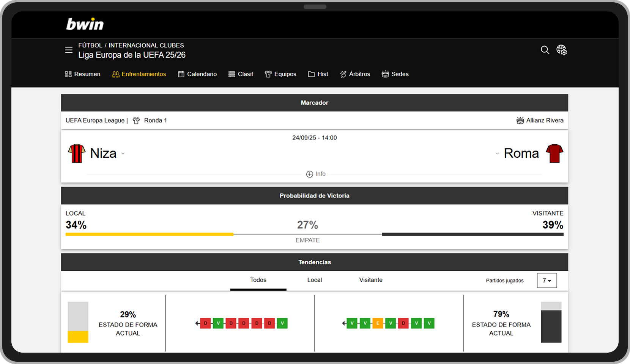Click the Marcador section header
The width and height of the screenshot is (630, 364).
[x=315, y=103]
